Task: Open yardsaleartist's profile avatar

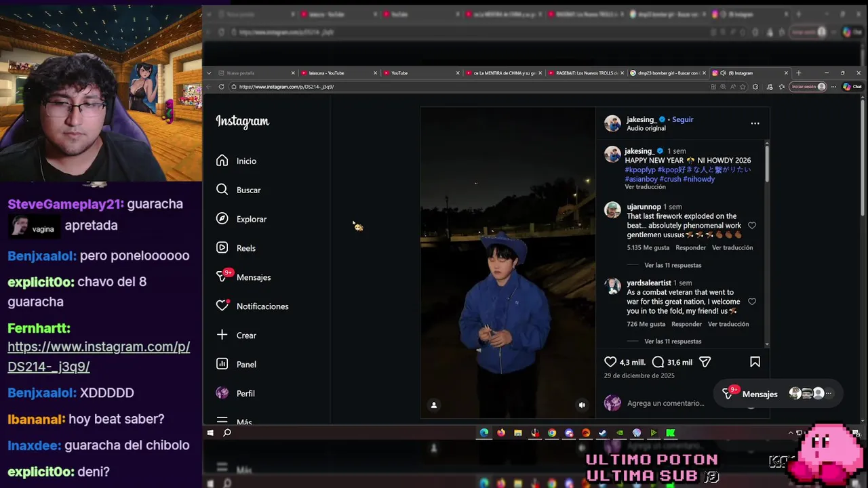Action: pyautogui.click(x=612, y=285)
